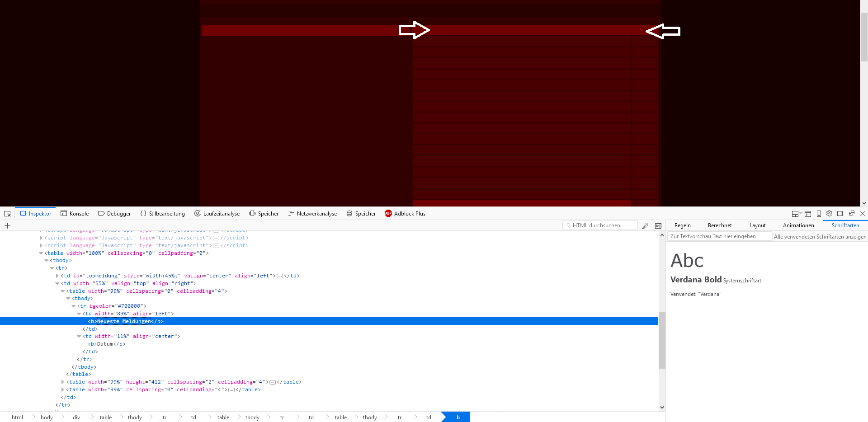The height and width of the screenshot is (422, 868).
Task: Expand collapsed table cellspacing="0" cellpadding="4" at bottom
Action: (x=63, y=389)
